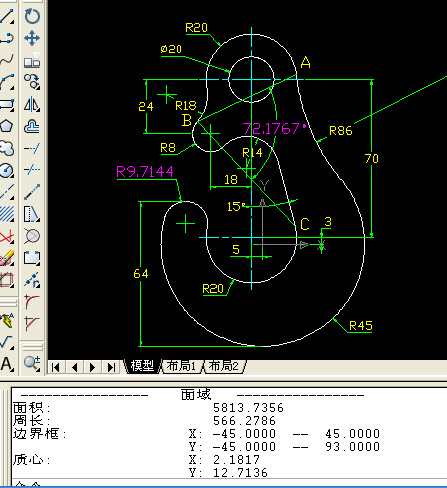
Task: Activate the Fillet tool with red arc
Action: pos(32,302)
